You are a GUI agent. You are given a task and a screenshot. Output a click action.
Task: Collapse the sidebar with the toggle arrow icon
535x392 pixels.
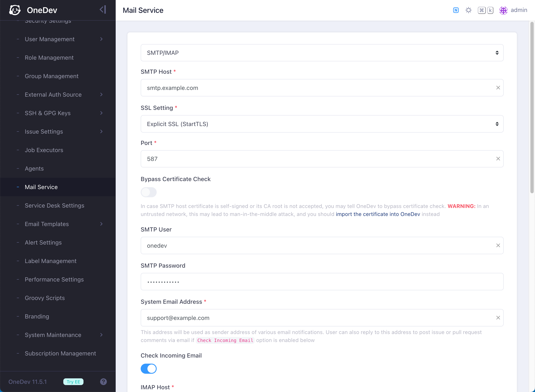pos(103,10)
